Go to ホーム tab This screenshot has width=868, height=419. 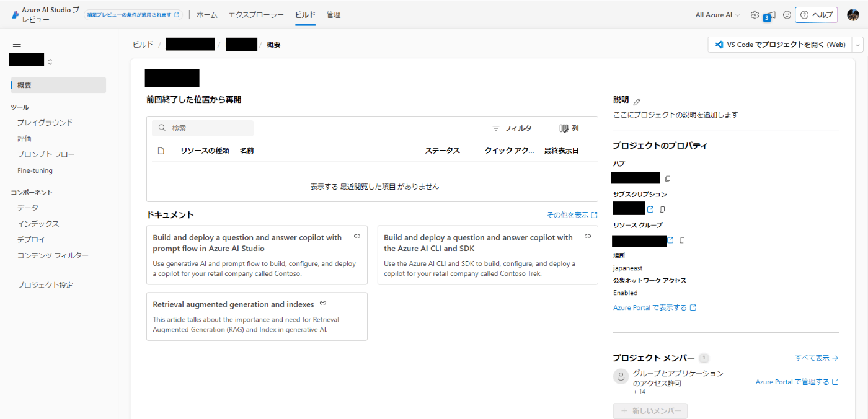coord(207,15)
